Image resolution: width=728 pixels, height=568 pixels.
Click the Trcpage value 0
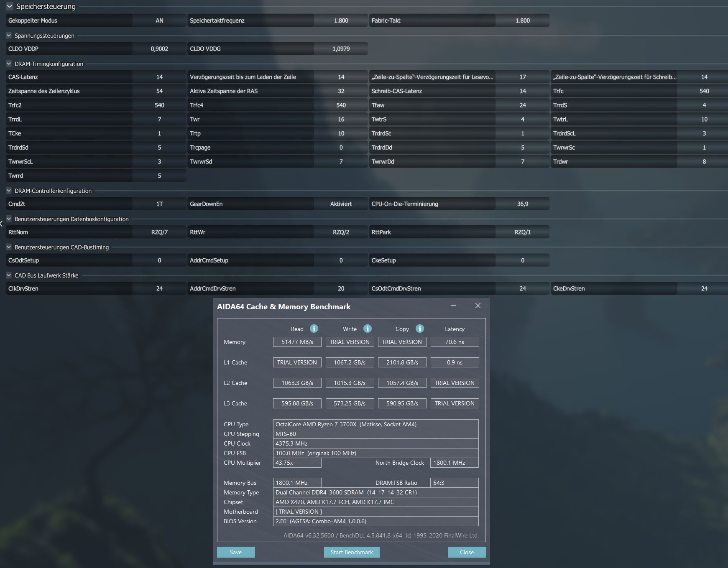point(341,148)
